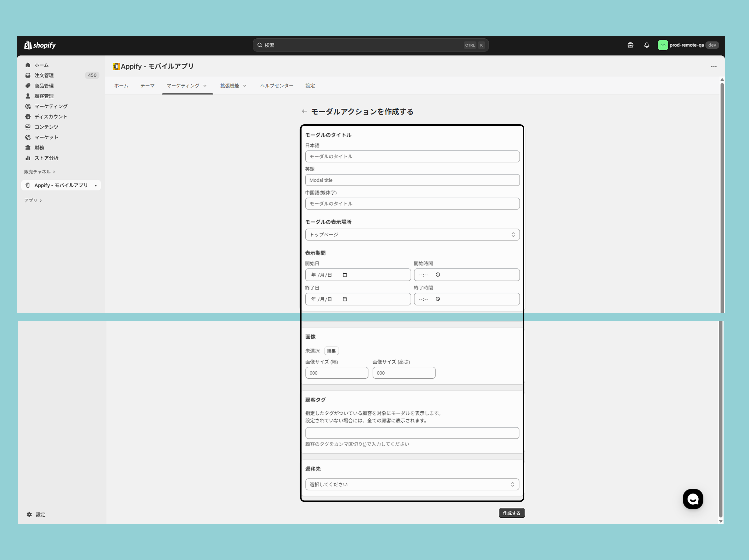Switch to the テーマ tab
749x560 pixels.
147,86
